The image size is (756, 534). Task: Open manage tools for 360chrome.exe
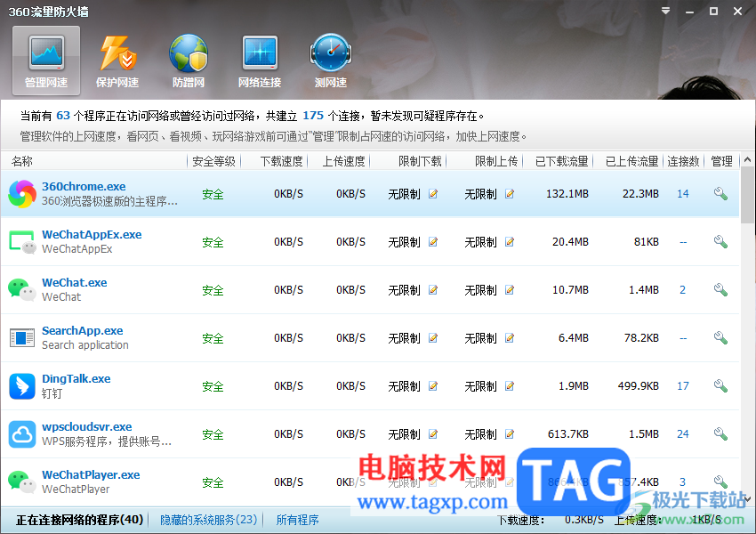coord(720,193)
